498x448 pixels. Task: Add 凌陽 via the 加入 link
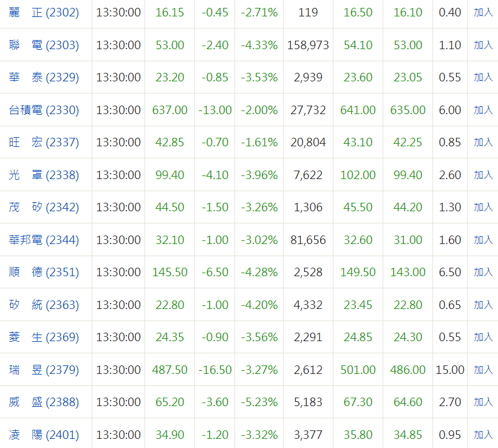(483, 435)
